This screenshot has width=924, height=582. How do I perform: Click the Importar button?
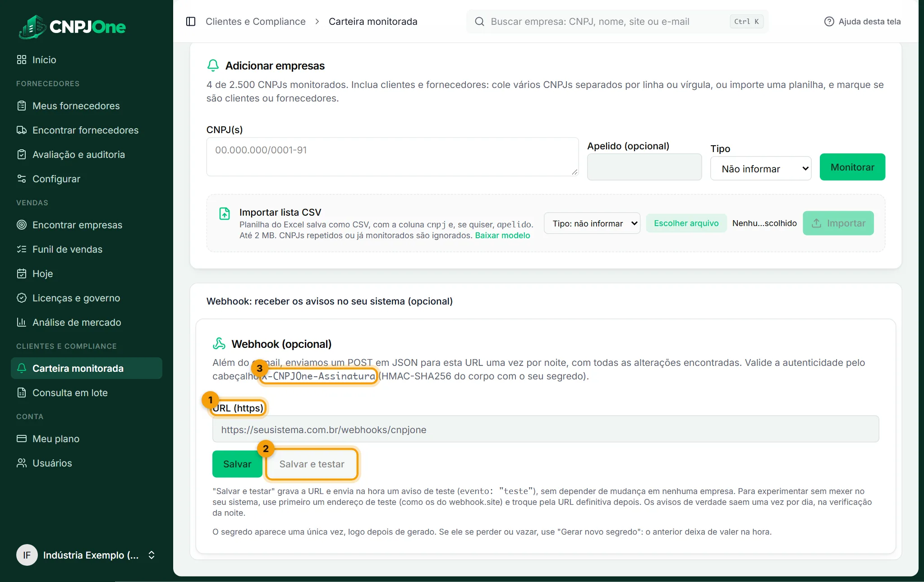pyautogui.click(x=838, y=223)
